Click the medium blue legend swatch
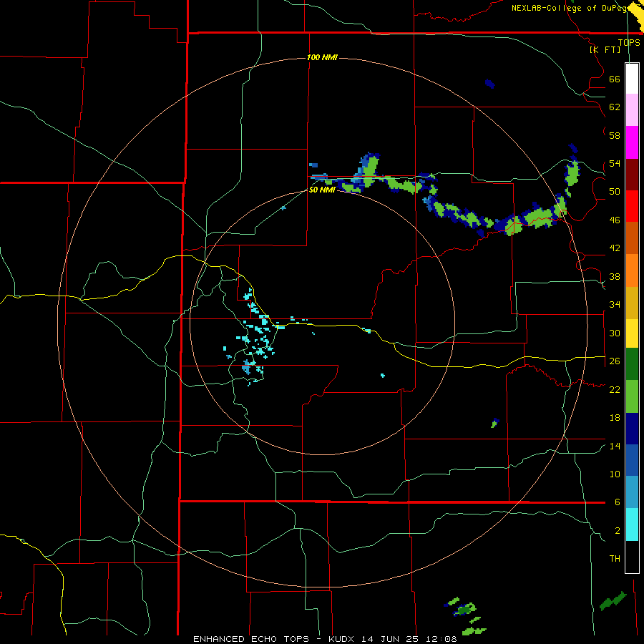 click(632, 460)
